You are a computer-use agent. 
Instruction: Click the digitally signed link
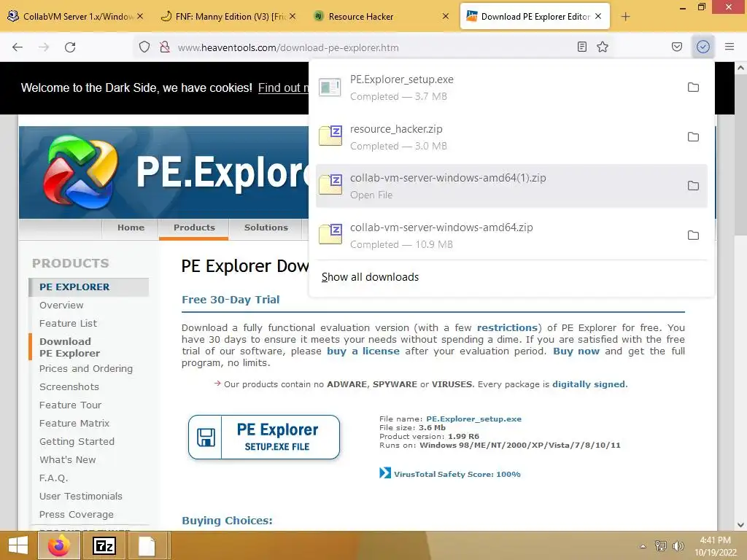tap(589, 384)
